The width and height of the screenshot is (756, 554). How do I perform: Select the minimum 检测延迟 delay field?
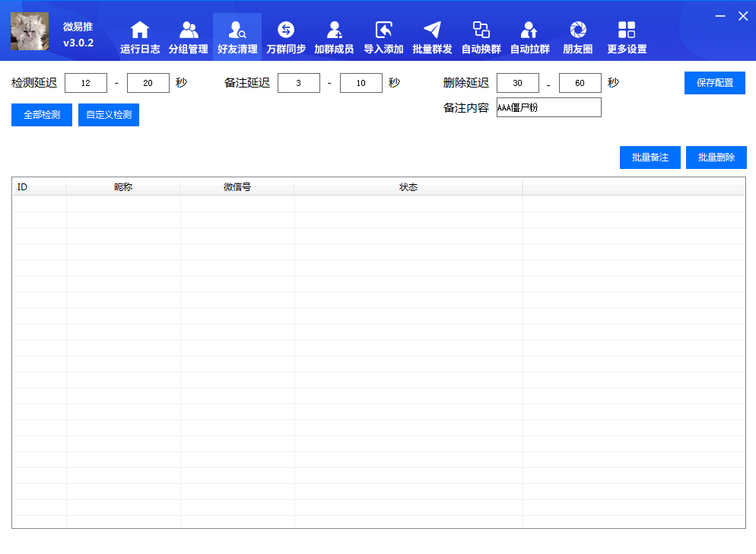[x=86, y=83]
